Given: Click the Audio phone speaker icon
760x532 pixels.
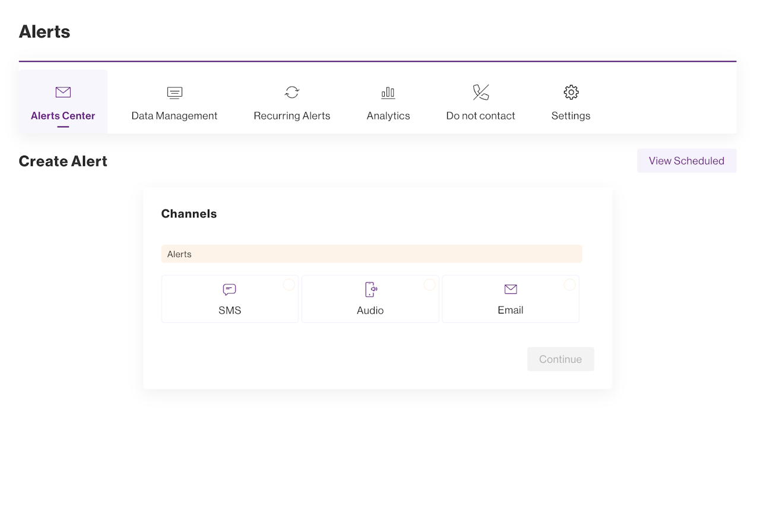Looking at the screenshot, I should tap(370, 290).
